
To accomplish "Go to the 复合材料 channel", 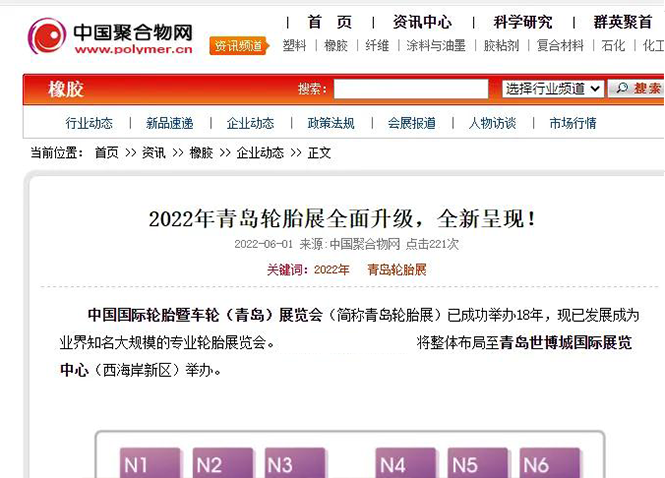I will click(x=560, y=45).
